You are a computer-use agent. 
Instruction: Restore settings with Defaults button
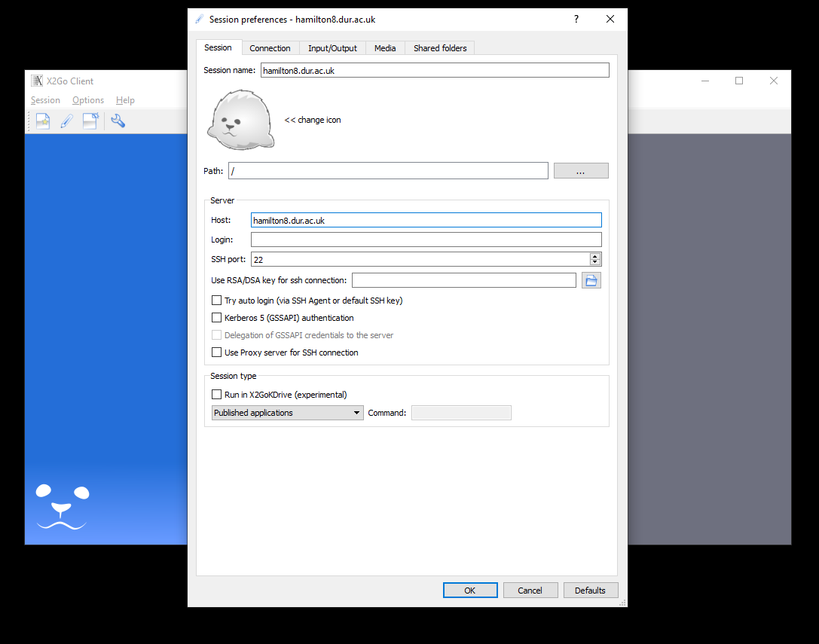click(x=590, y=591)
